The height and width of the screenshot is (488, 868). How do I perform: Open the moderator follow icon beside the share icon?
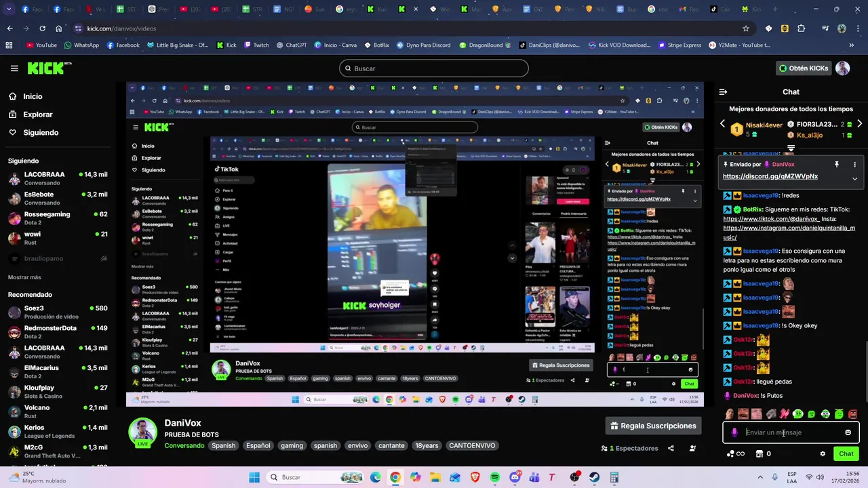[692, 448]
